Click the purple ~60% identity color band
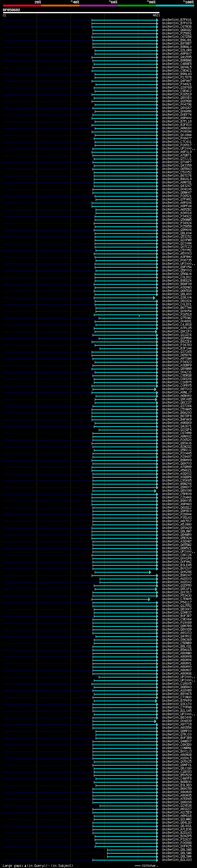Image resolution: width=197 pixels, height=868 pixels. (x=99, y=6)
